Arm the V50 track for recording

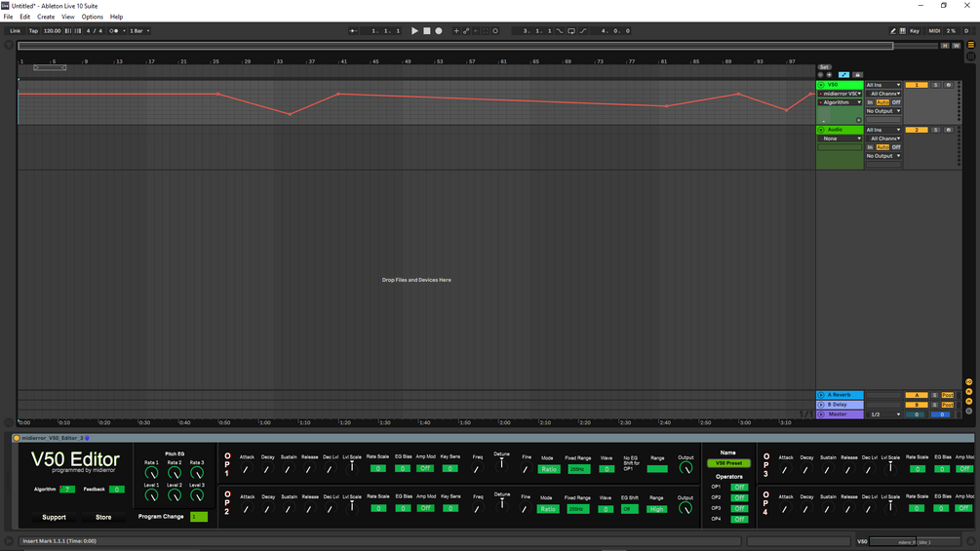tap(949, 85)
